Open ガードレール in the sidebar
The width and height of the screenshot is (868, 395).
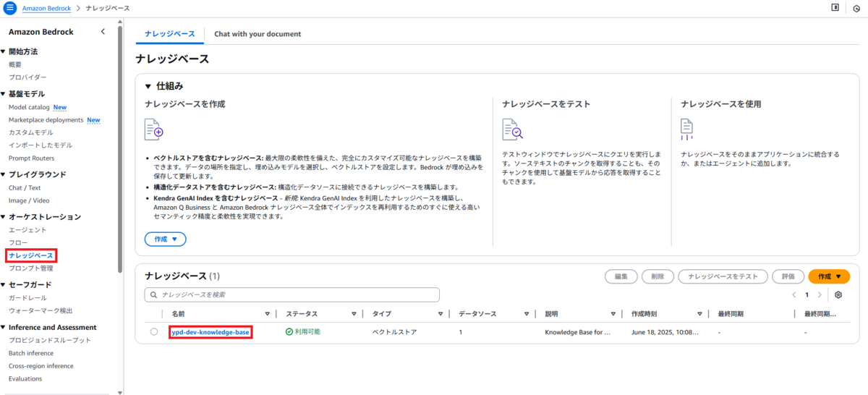[27, 298]
